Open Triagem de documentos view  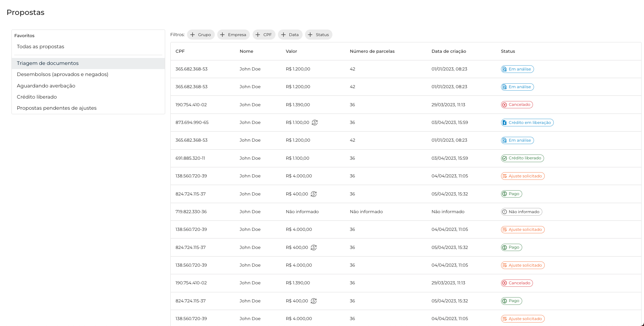(48, 63)
